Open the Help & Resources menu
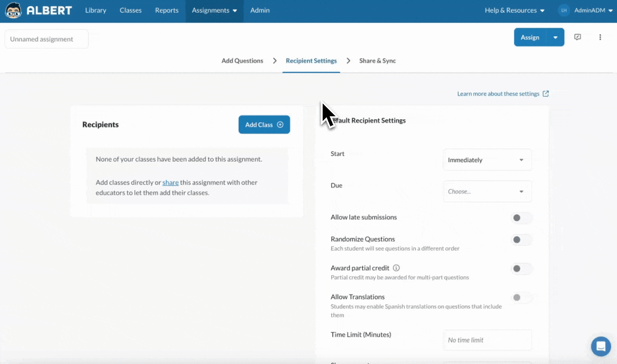617x364 pixels. pos(514,11)
